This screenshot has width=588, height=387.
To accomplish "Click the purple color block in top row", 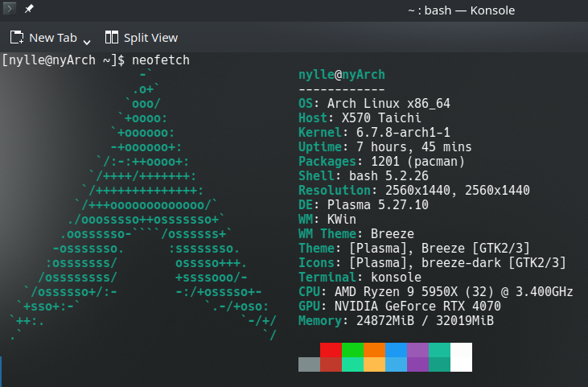I will tap(417, 350).
